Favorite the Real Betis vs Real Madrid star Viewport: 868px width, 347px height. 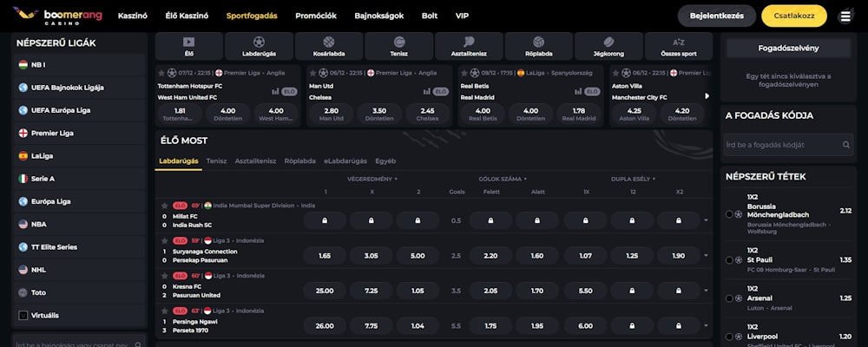(x=464, y=73)
